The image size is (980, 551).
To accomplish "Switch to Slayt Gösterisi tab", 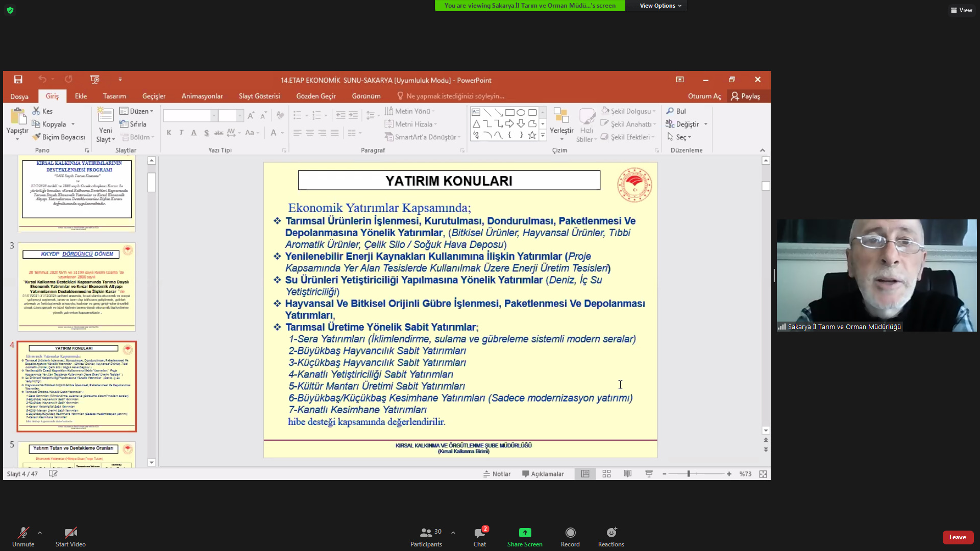I will point(259,96).
